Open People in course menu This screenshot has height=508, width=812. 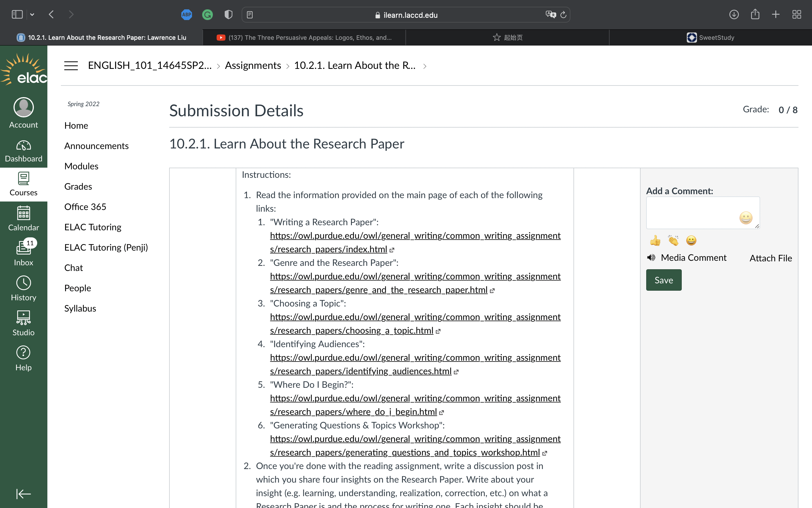(x=78, y=288)
